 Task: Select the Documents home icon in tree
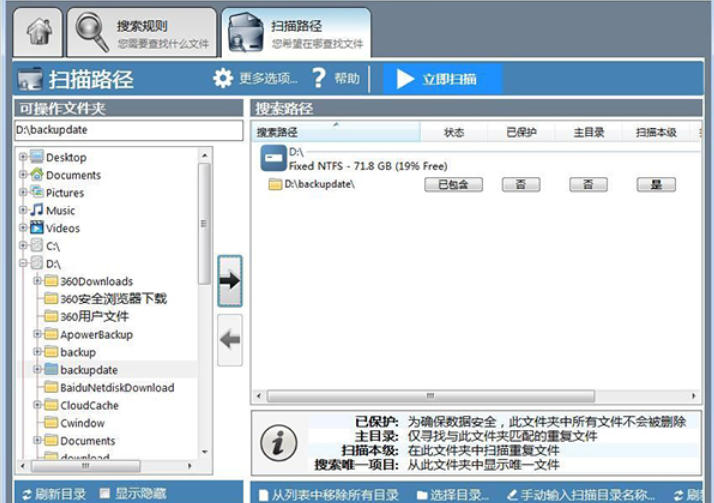(37, 174)
